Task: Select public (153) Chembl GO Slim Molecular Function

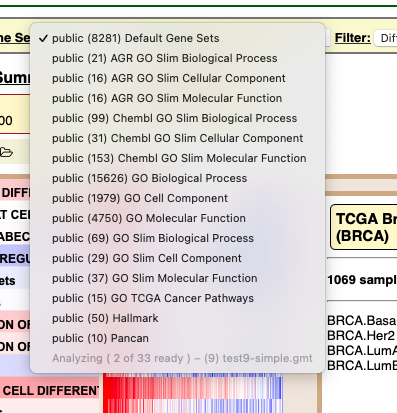Action: [x=177, y=158]
